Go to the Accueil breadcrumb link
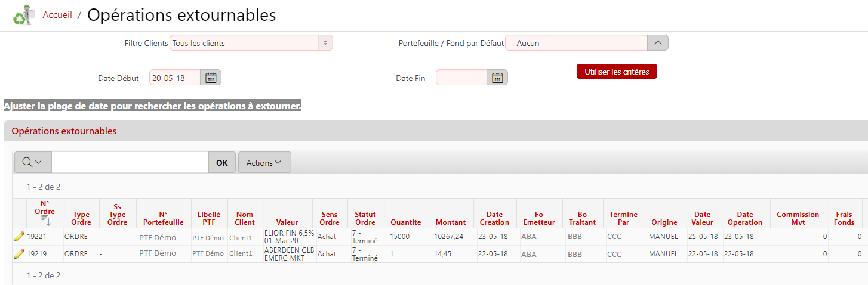The height and width of the screenshot is (285, 868). click(57, 15)
